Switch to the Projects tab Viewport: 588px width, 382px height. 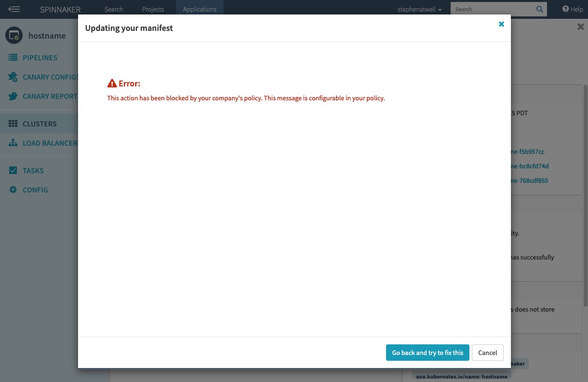(x=153, y=9)
